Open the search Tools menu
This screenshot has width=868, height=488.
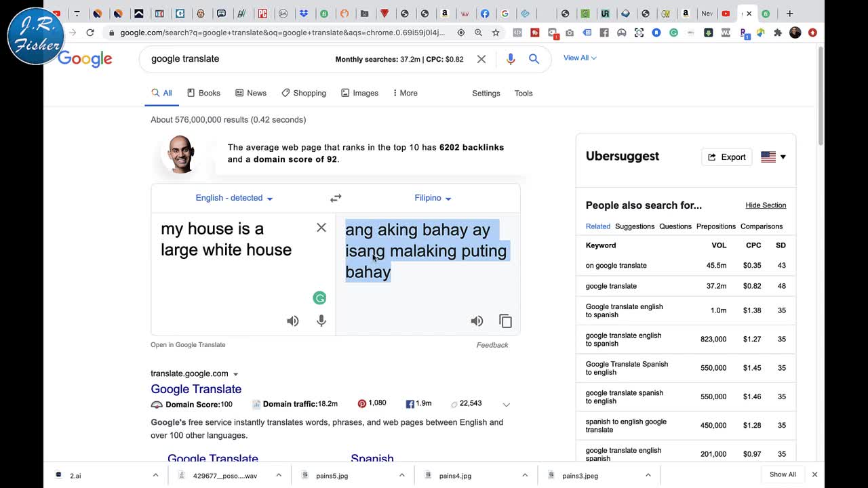tap(524, 94)
